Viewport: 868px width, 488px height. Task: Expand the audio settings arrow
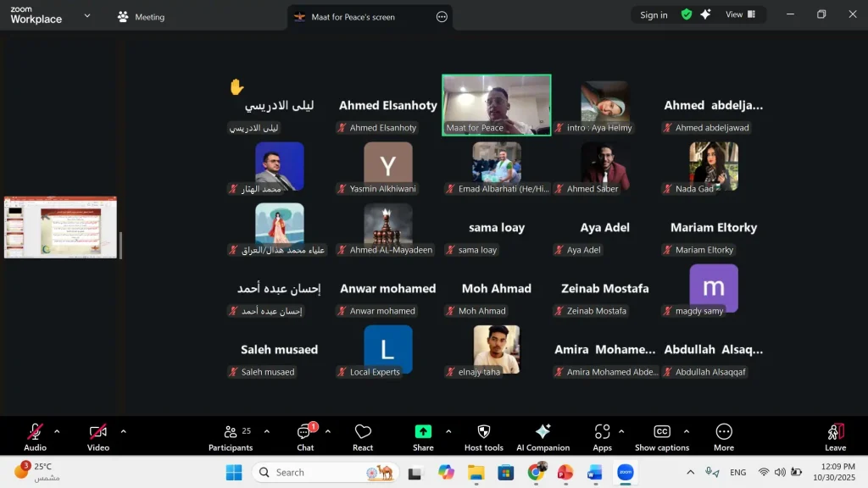click(57, 431)
